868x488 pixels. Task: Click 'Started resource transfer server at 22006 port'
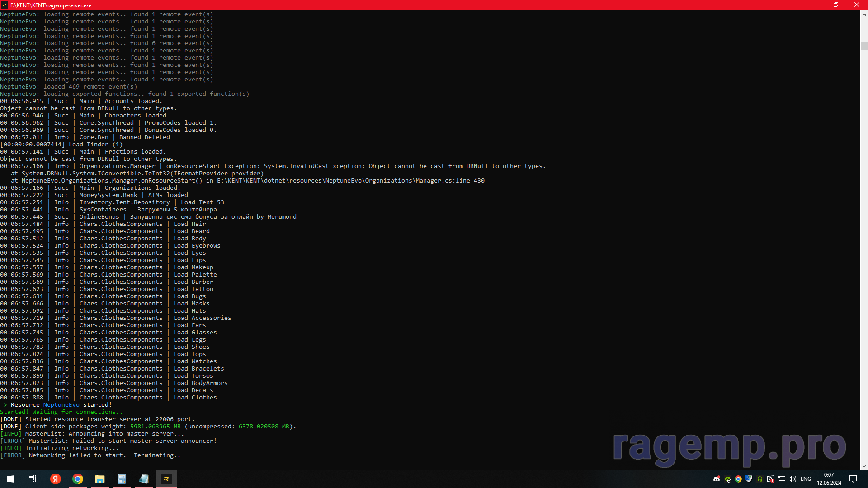98,419
